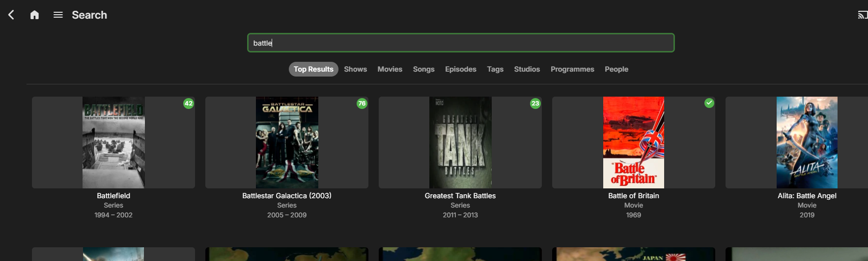Switch to the Movies tab
Image resolution: width=868 pixels, height=261 pixels.
click(x=390, y=69)
